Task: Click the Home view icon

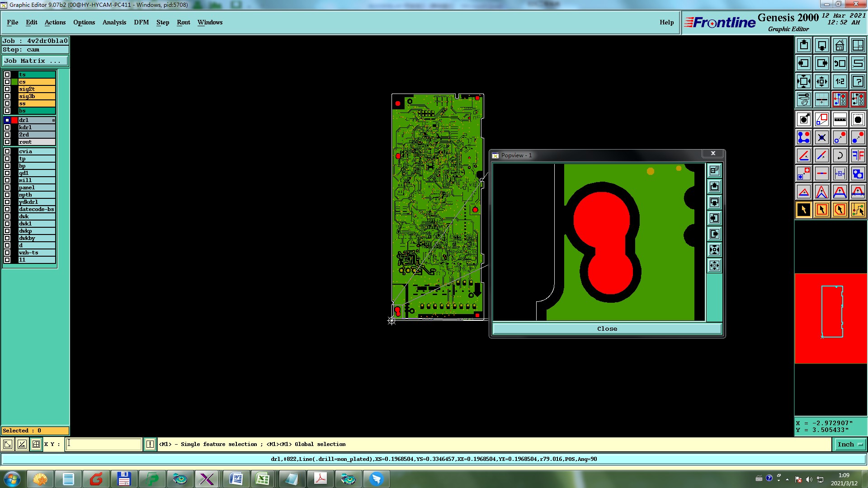Action: coord(840,45)
